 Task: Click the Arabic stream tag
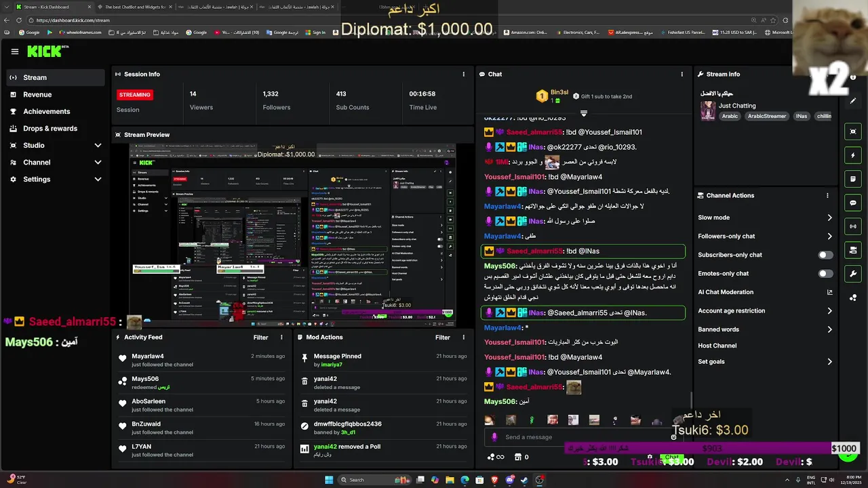pyautogui.click(x=730, y=116)
